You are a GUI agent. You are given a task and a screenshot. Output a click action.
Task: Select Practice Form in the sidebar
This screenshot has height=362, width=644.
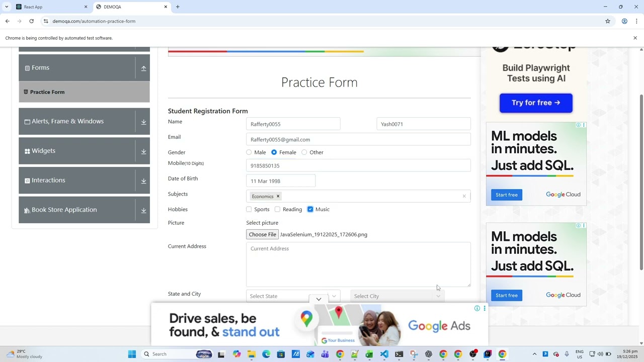tap(84, 92)
